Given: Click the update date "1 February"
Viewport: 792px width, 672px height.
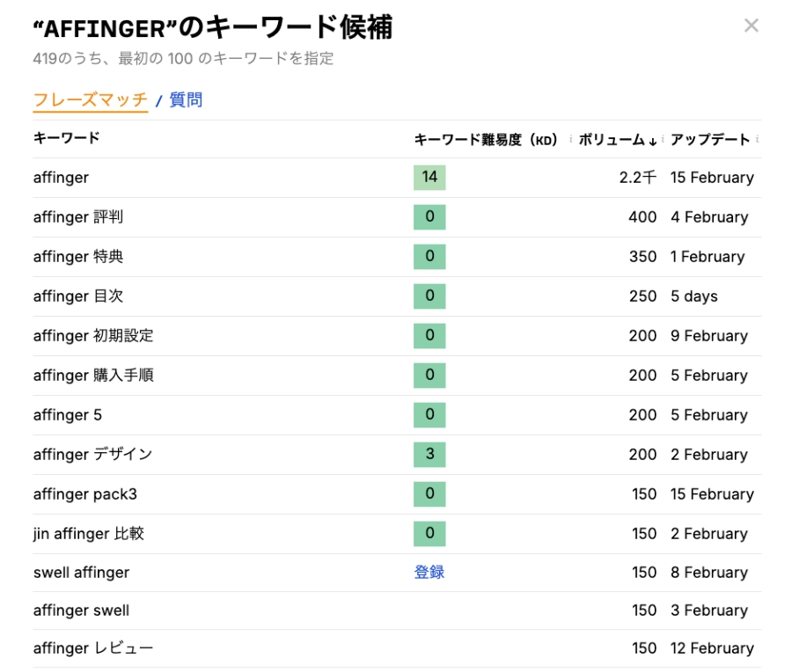Looking at the screenshot, I should click(708, 257).
